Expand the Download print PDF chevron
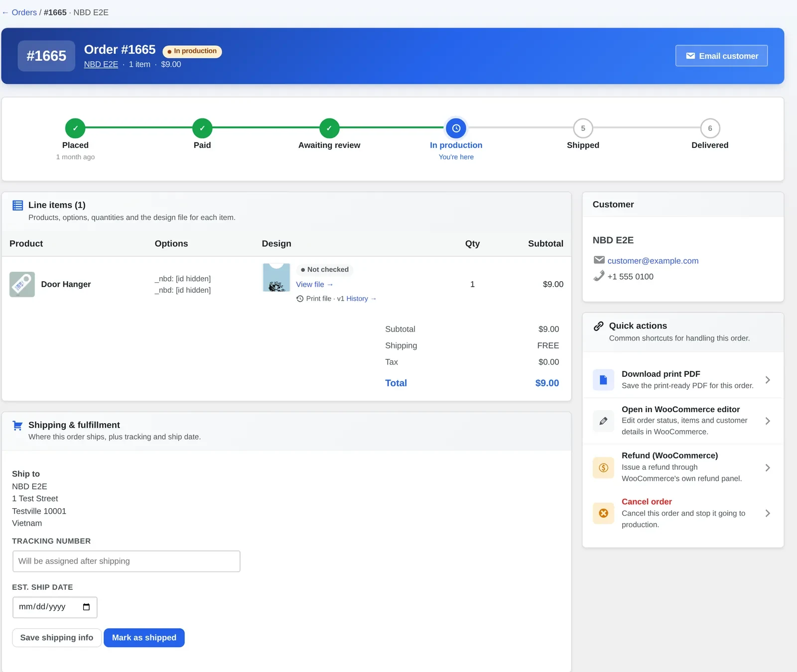 768,380
